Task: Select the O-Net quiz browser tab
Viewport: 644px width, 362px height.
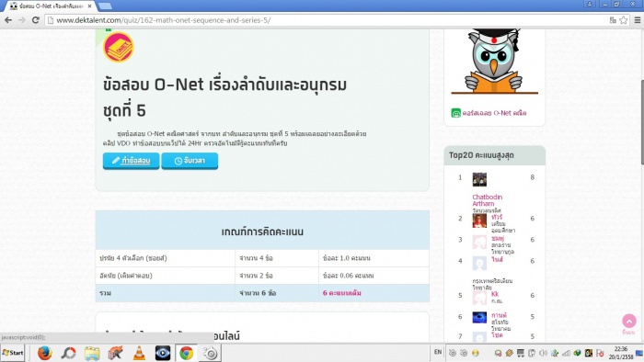Action: coord(51,6)
